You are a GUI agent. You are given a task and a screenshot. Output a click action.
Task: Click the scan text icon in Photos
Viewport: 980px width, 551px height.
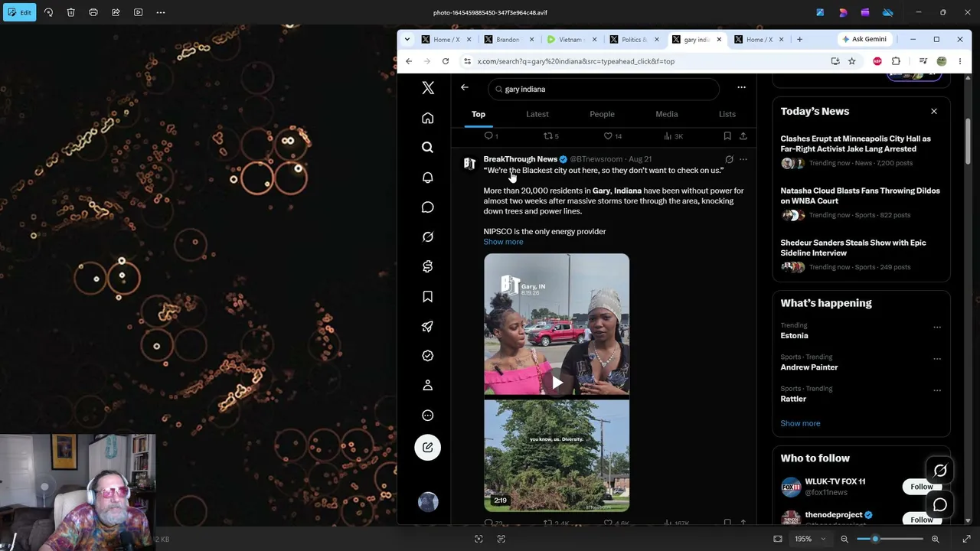click(x=501, y=539)
